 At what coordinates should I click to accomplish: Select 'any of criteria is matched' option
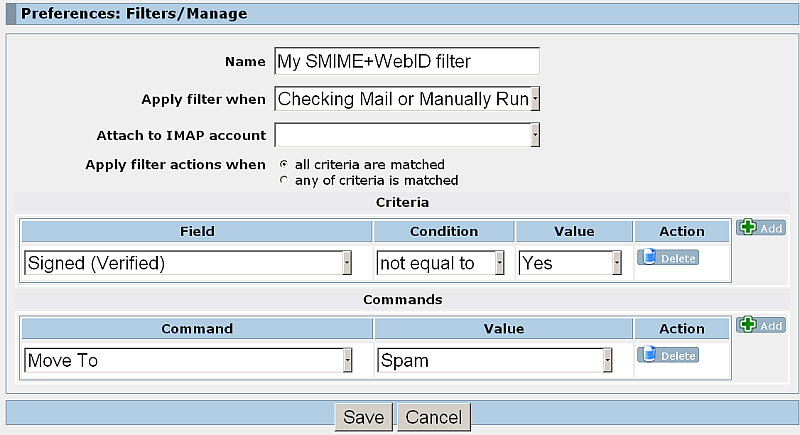coord(284,180)
